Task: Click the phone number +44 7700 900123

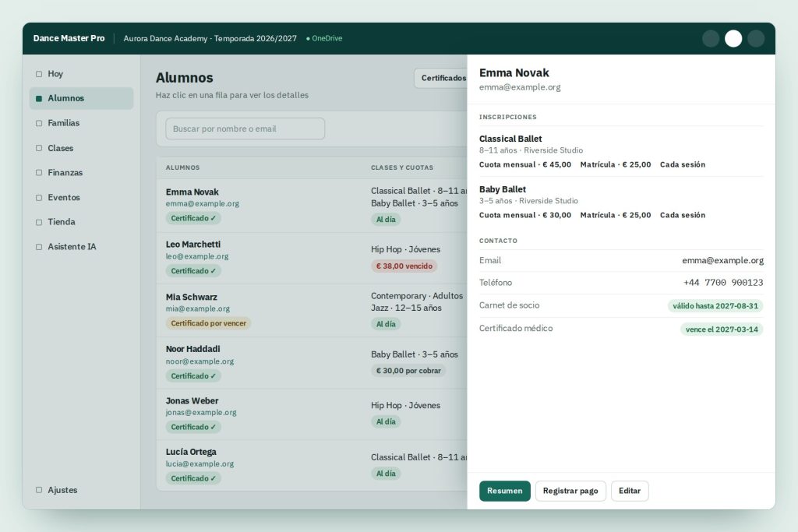Action: pos(722,282)
